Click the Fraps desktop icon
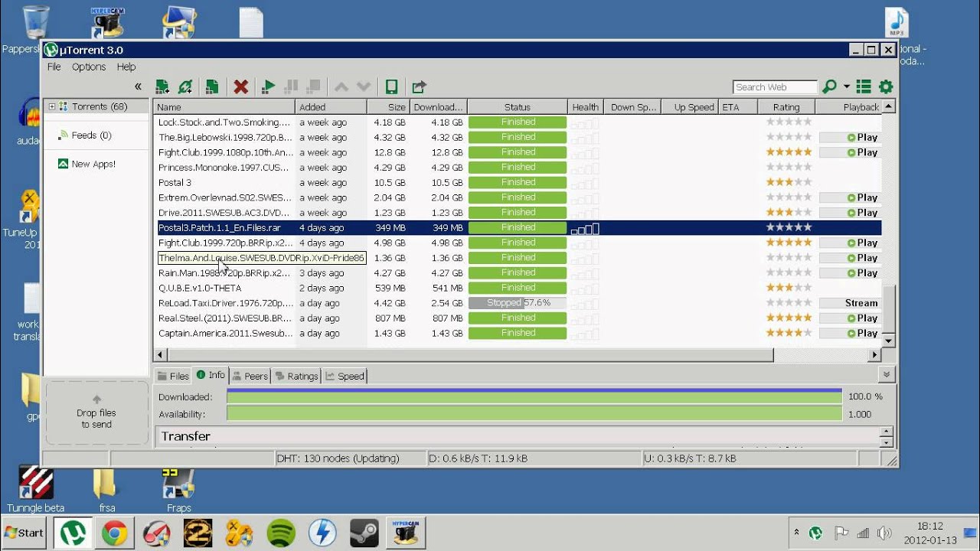This screenshot has height=551, width=980. pyautogui.click(x=178, y=490)
